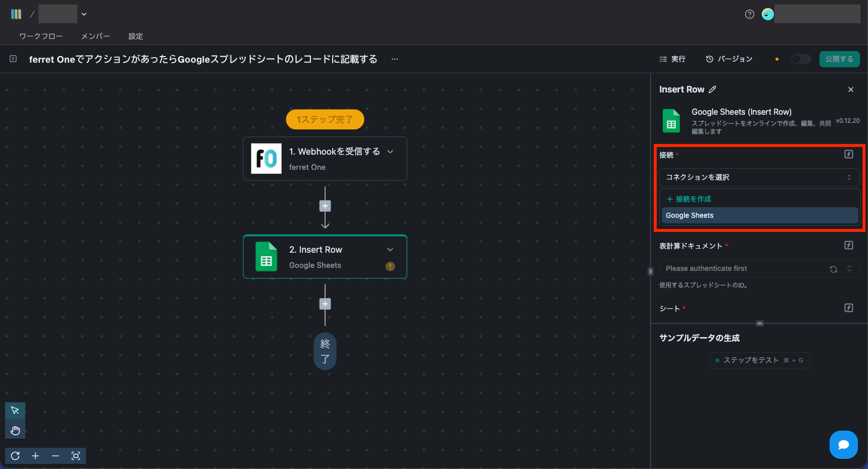Toggle dynamic value for 表計算ドキュメント field
This screenshot has width=868, height=469.
coord(849,245)
